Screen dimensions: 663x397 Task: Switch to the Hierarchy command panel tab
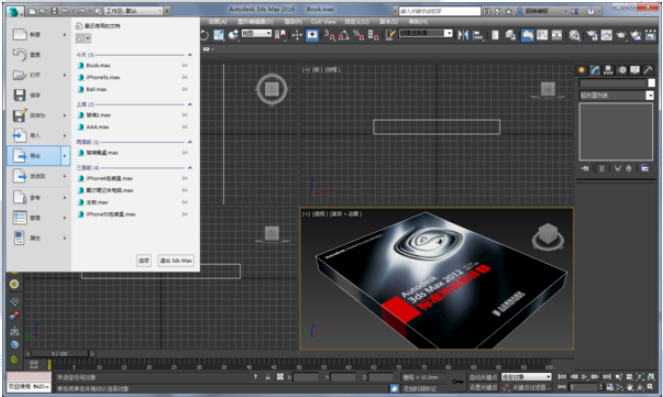click(x=608, y=70)
